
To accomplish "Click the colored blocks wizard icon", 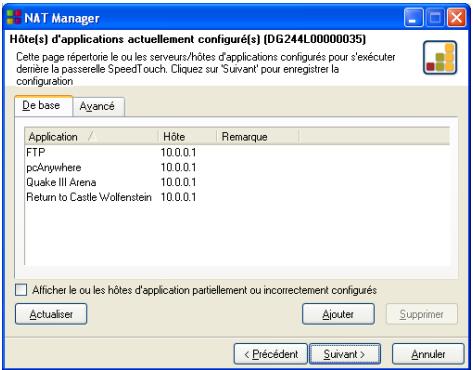I will (x=440, y=58).
